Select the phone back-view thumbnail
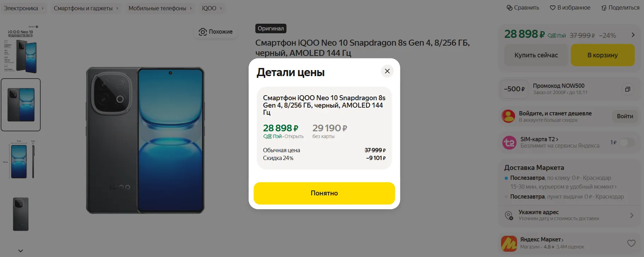Screen dimensions: 644x257 click(x=21, y=214)
